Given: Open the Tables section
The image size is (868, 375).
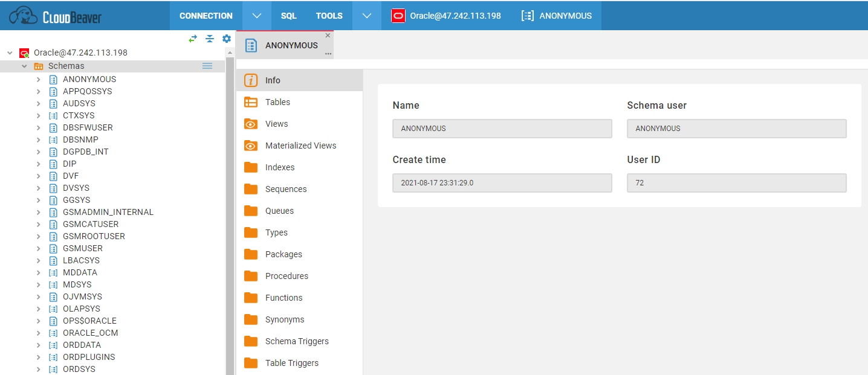Looking at the screenshot, I should 277,102.
